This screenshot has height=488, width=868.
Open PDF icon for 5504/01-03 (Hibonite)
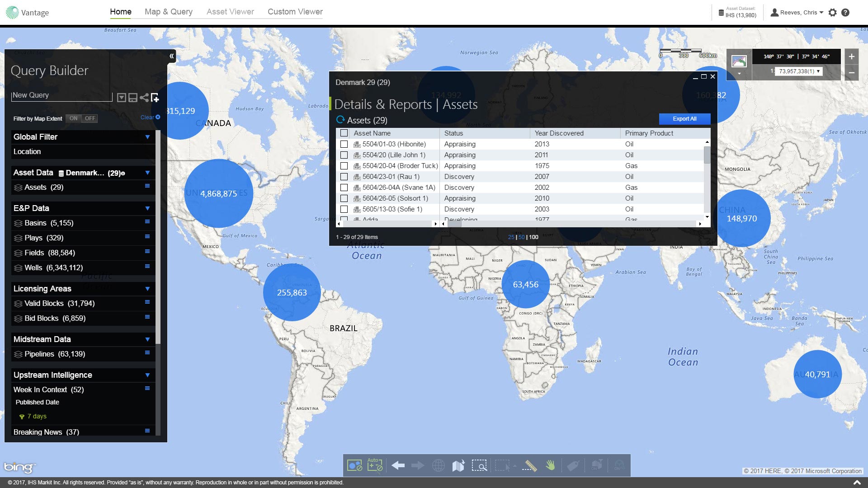[x=357, y=144]
